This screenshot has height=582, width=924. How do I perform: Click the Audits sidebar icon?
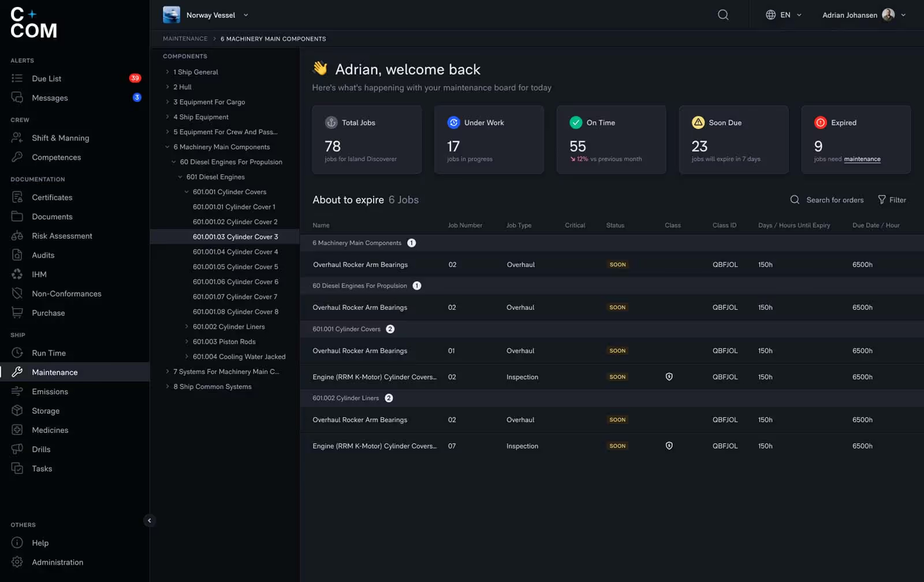point(17,255)
